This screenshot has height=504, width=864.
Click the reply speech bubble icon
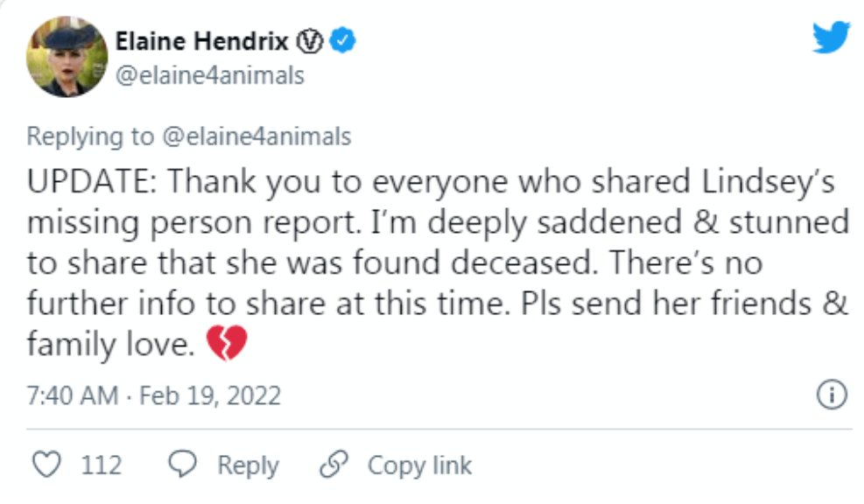click(x=181, y=465)
